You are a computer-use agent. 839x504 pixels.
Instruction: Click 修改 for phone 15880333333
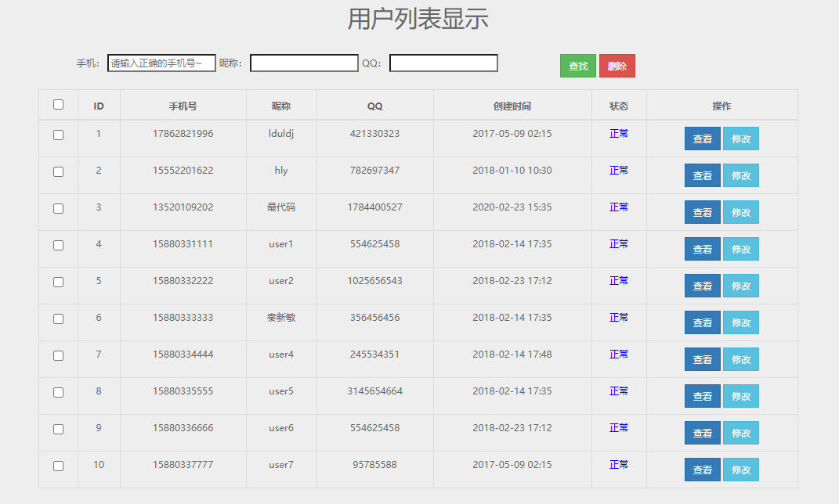click(741, 322)
